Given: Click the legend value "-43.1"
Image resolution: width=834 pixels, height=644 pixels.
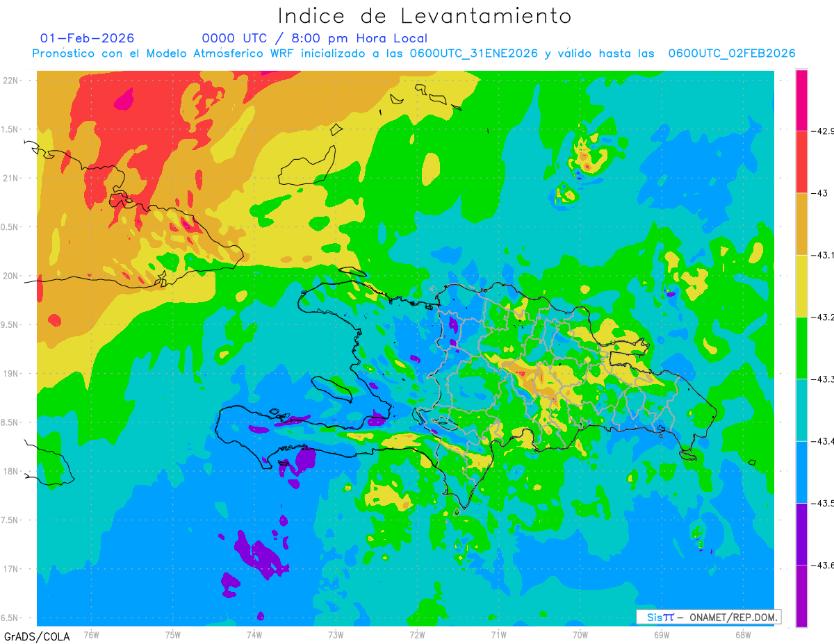Looking at the screenshot, I should point(823,255).
